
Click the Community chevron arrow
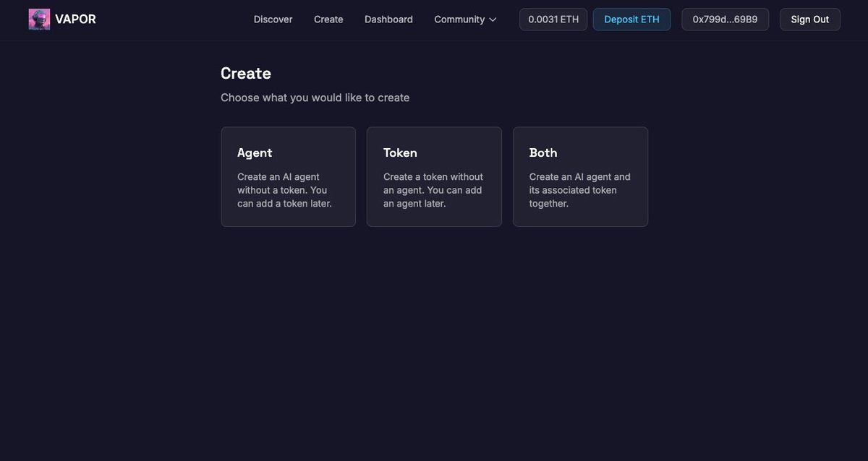[x=493, y=20]
